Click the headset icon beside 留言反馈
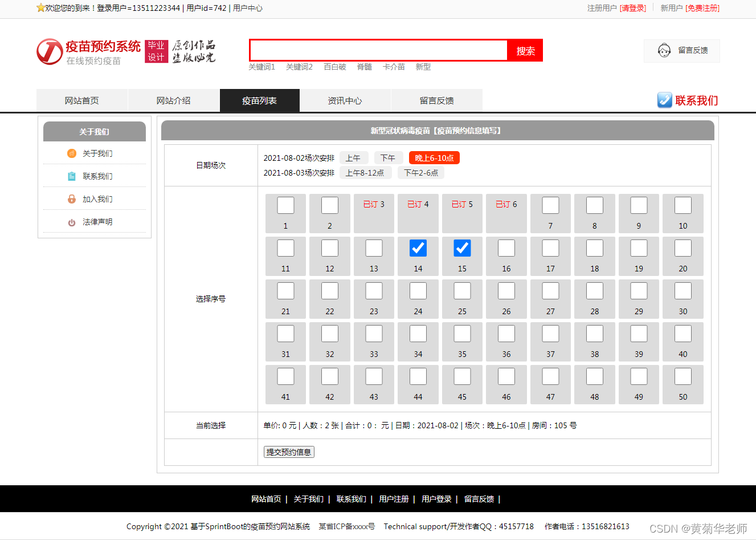 664,51
